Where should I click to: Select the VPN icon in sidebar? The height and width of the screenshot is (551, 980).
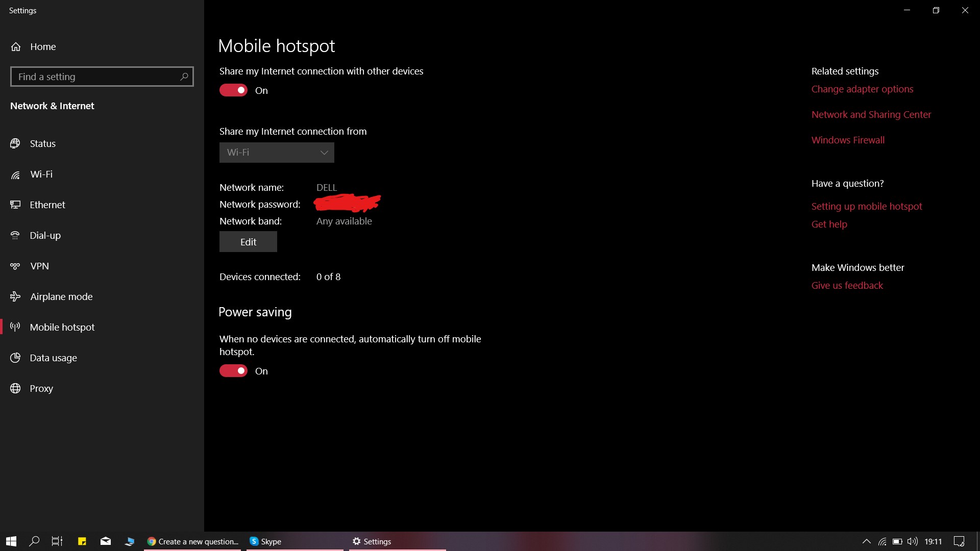(15, 266)
